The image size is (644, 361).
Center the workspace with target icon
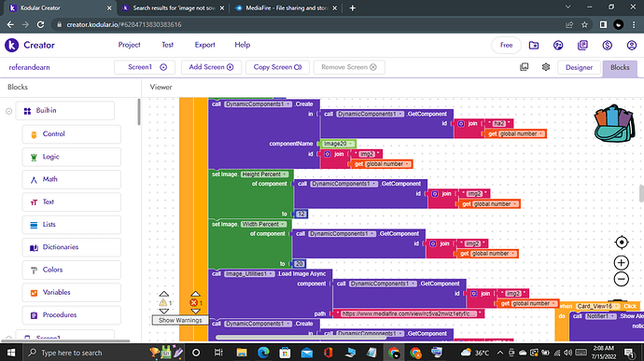622,243
